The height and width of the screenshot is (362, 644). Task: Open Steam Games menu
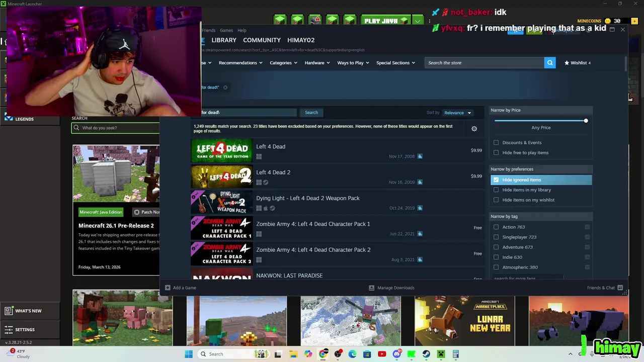(226, 31)
